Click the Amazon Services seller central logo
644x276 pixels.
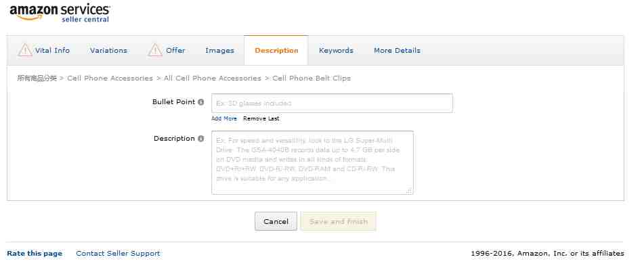pos(60,12)
